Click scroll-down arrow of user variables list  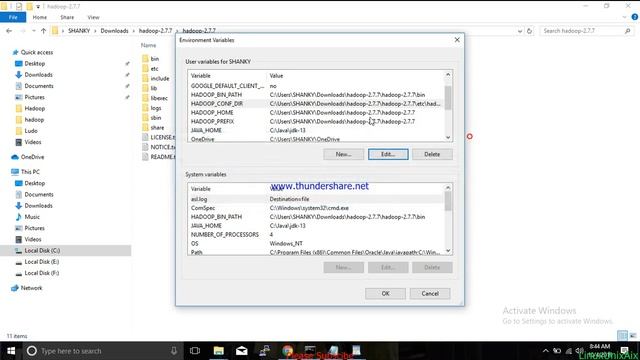click(448, 138)
